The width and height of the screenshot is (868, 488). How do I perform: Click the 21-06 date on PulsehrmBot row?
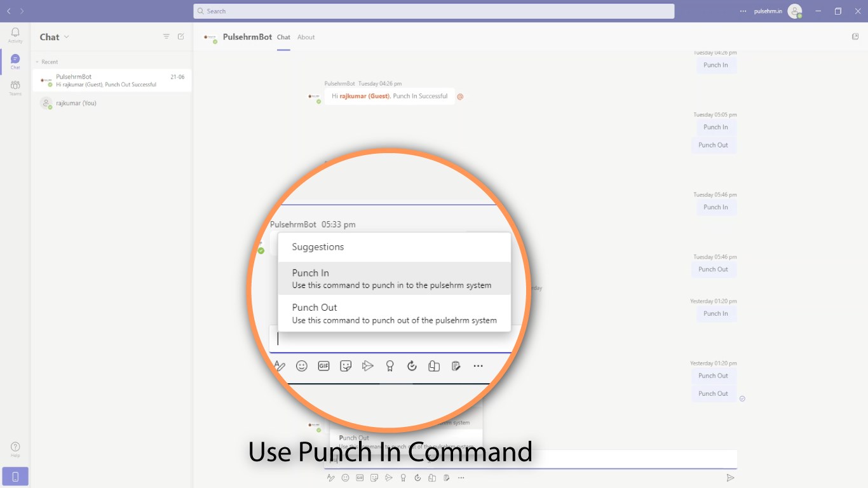click(177, 77)
